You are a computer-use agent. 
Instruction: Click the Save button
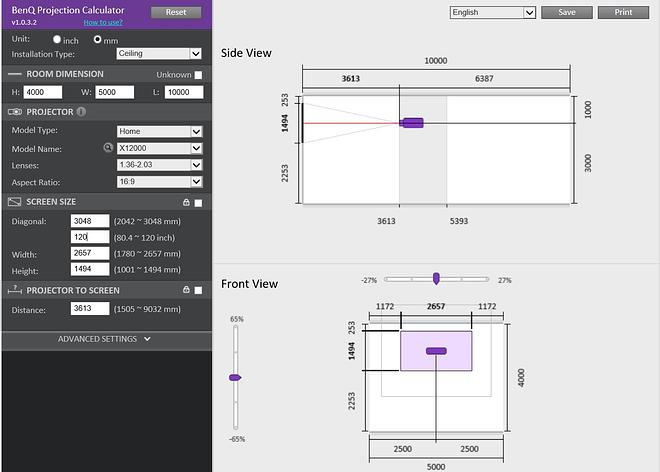tap(567, 12)
